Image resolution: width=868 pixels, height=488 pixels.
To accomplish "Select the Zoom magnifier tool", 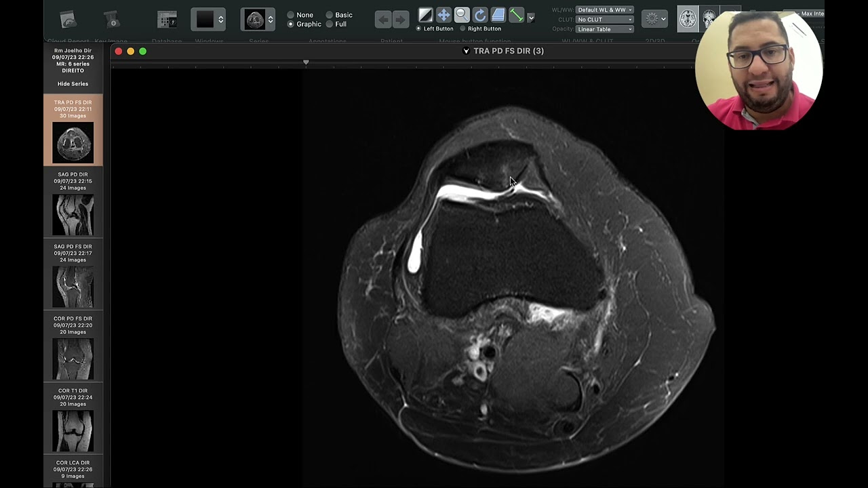I will point(462,15).
